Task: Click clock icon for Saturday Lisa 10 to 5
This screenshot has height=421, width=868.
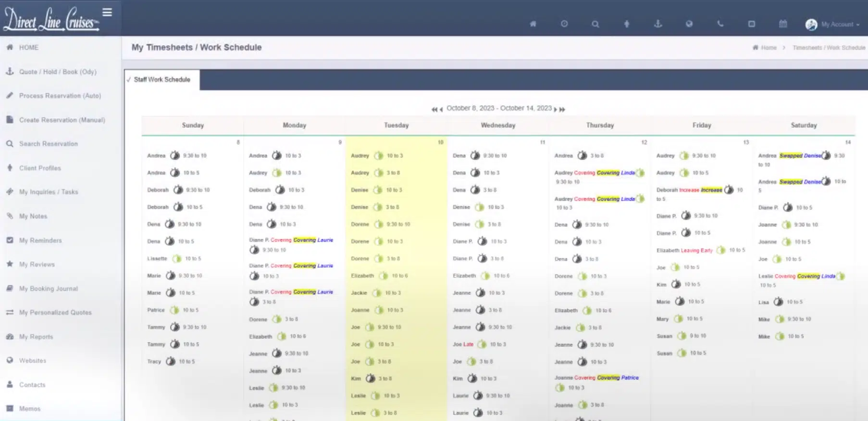Action: coord(778,302)
